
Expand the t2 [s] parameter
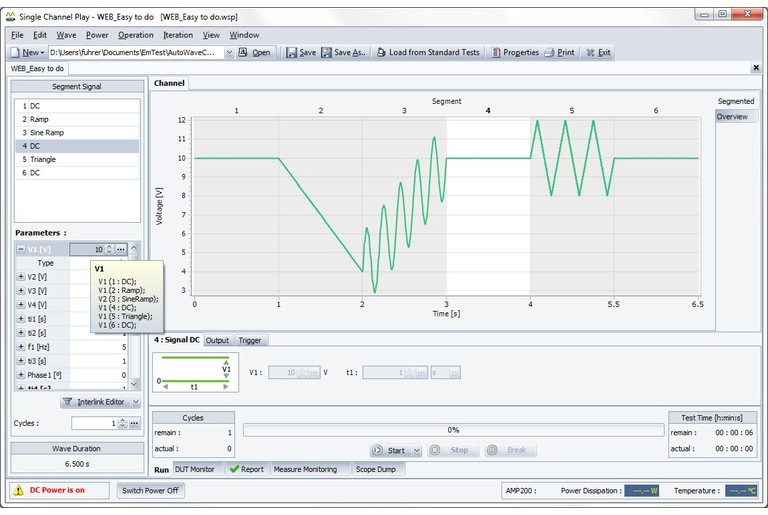click(21, 333)
